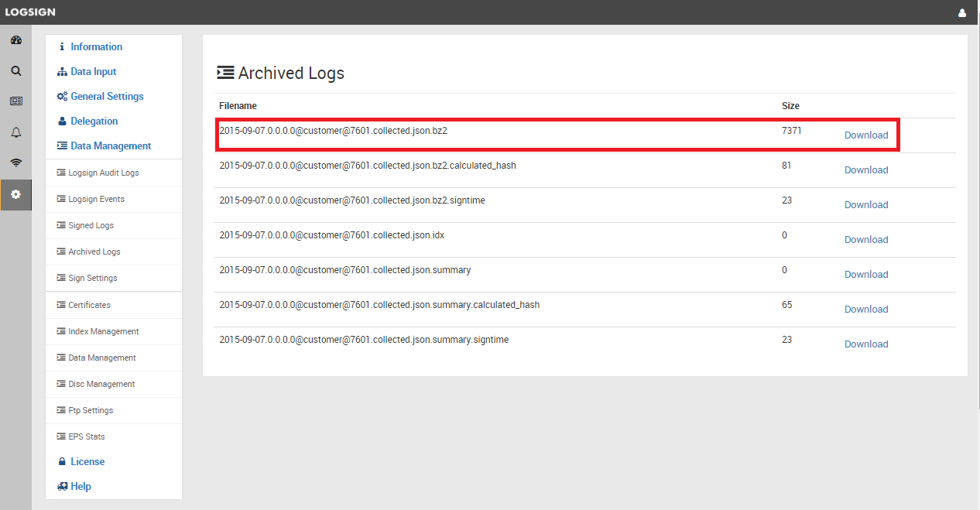Select the wifi signal icon in the left rail

(15, 163)
